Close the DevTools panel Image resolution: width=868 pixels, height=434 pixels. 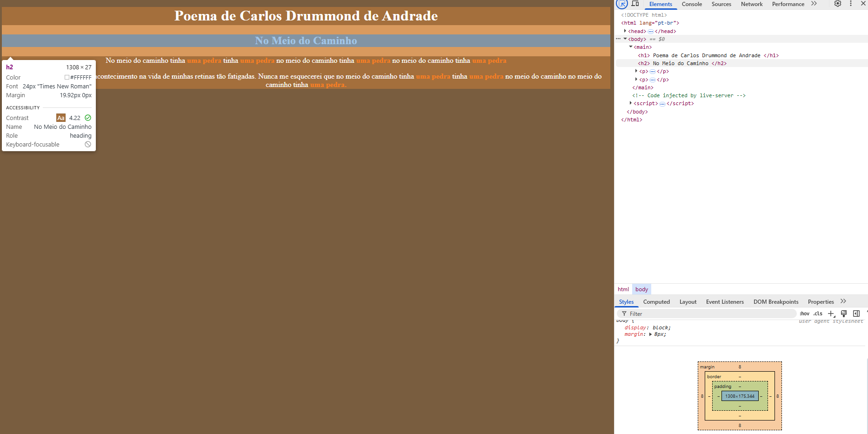pyautogui.click(x=863, y=4)
